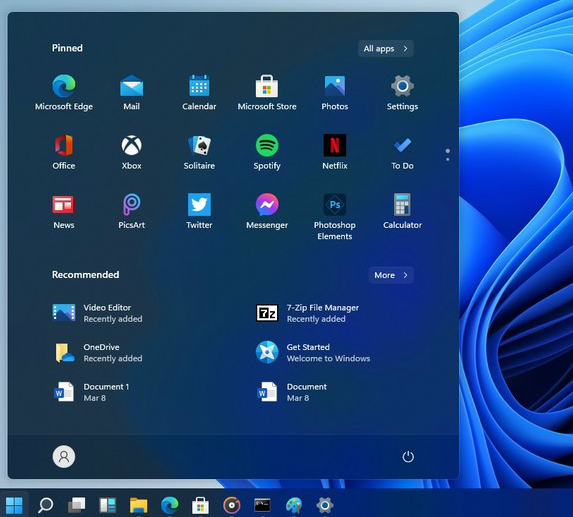Expand More recommended items
This screenshot has height=517, width=573.
[x=391, y=275]
